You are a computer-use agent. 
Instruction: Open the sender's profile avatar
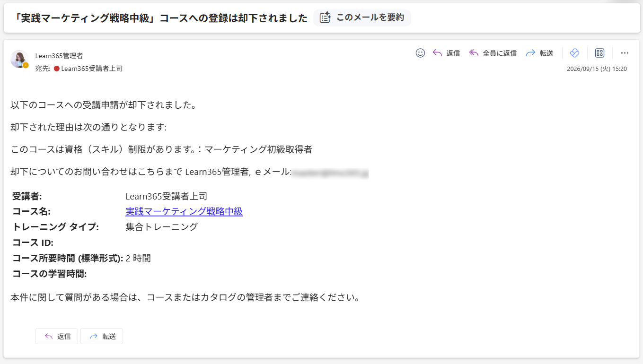pyautogui.click(x=19, y=59)
